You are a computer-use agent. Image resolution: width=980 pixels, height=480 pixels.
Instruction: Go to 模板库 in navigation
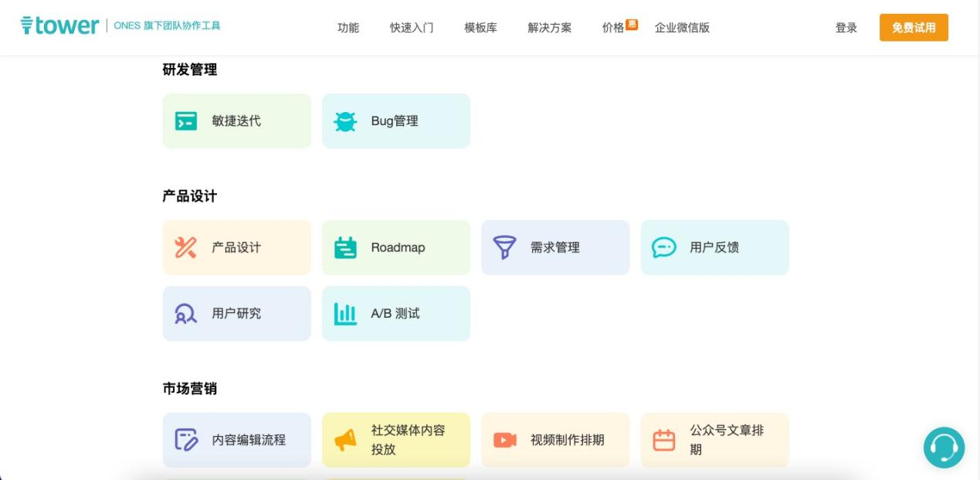tap(480, 28)
